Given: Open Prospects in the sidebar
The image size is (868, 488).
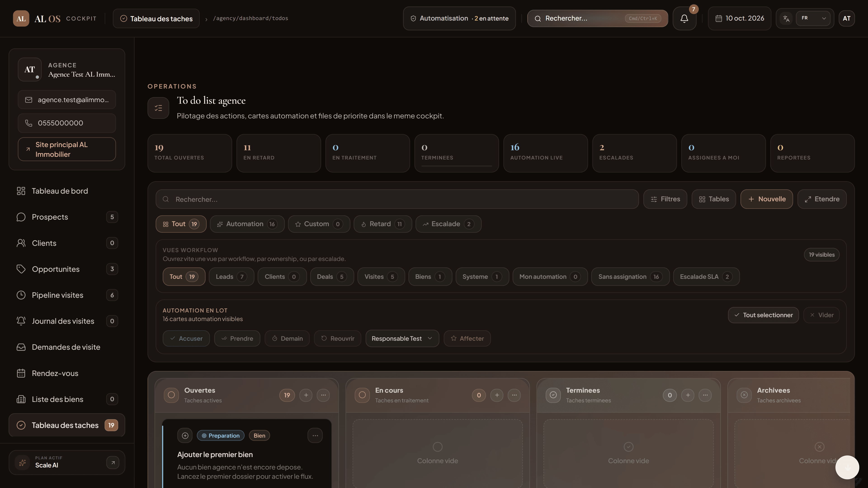Looking at the screenshot, I should pos(67,217).
